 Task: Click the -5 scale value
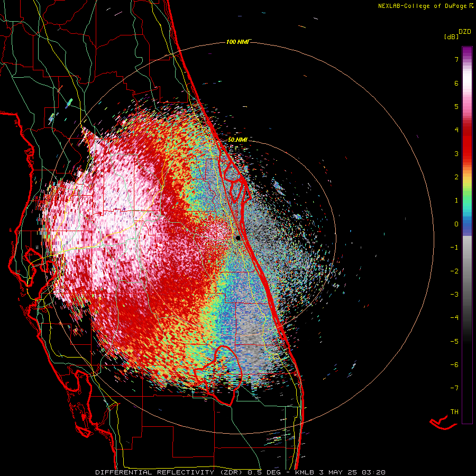pyautogui.click(x=454, y=341)
